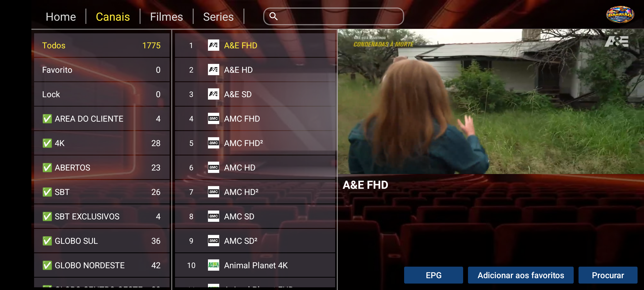Click the AMC FHD channel logo

213,119
